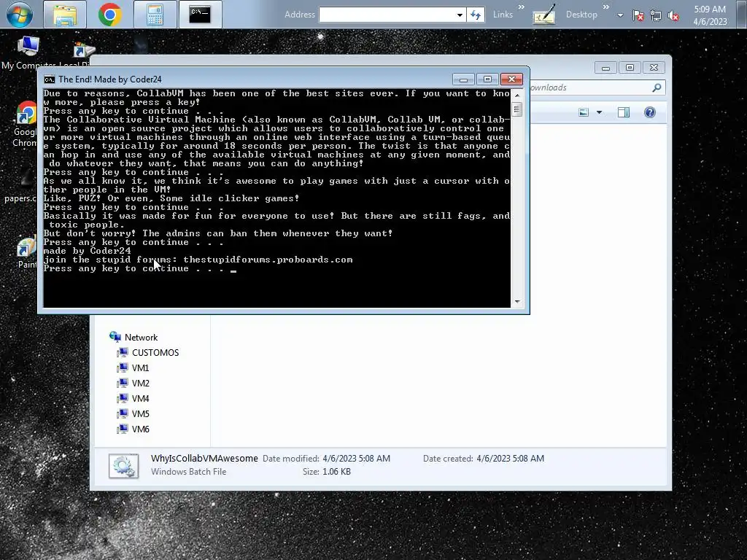The height and width of the screenshot is (560, 747).
Task: Click the console window system menu icon
Action: (49, 79)
